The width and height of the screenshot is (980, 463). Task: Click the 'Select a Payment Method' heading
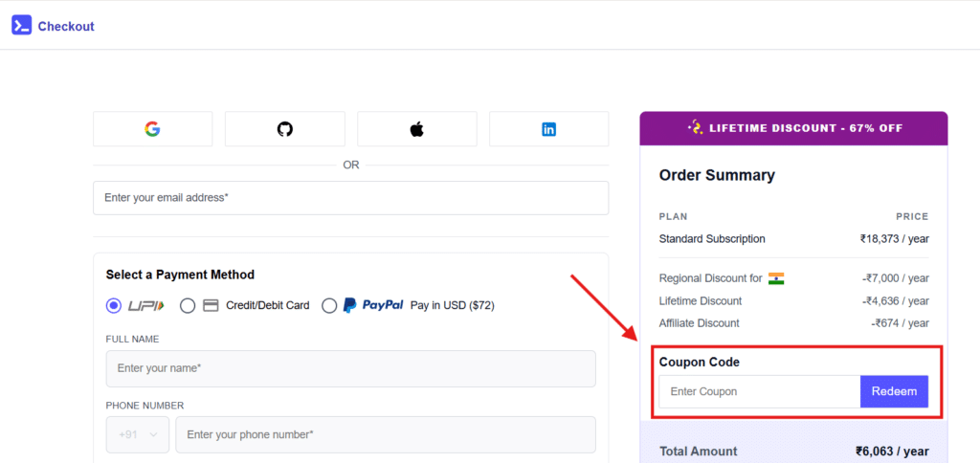[x=180, y=275]
